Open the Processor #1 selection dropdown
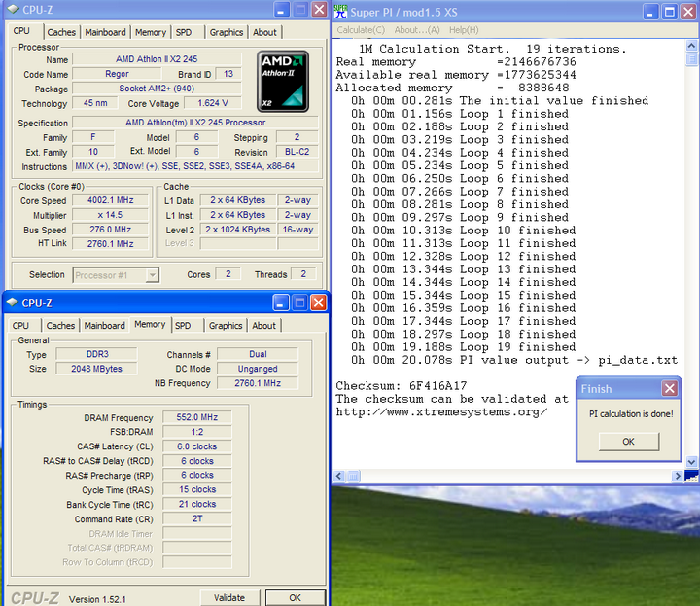The height and width of the screenshot is (606, 700). pyautogui.click(x=153, y=275)
